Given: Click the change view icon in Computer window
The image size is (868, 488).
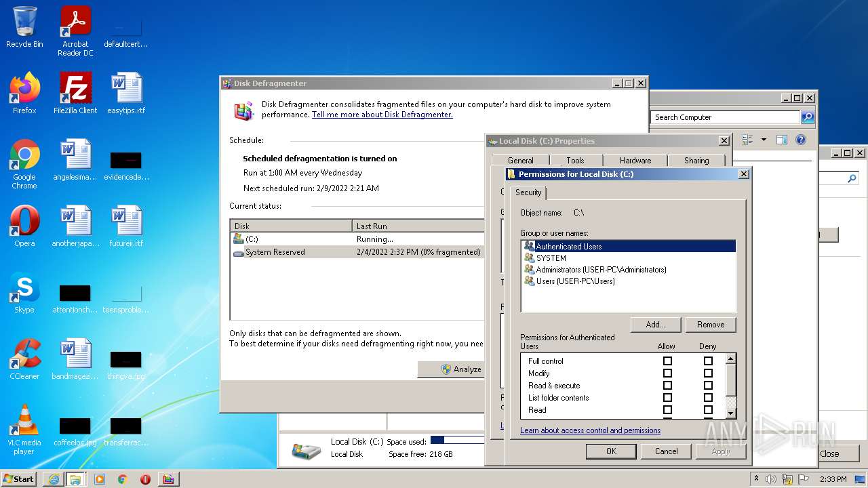Looking at the screenshot, I should coord(747,140).
